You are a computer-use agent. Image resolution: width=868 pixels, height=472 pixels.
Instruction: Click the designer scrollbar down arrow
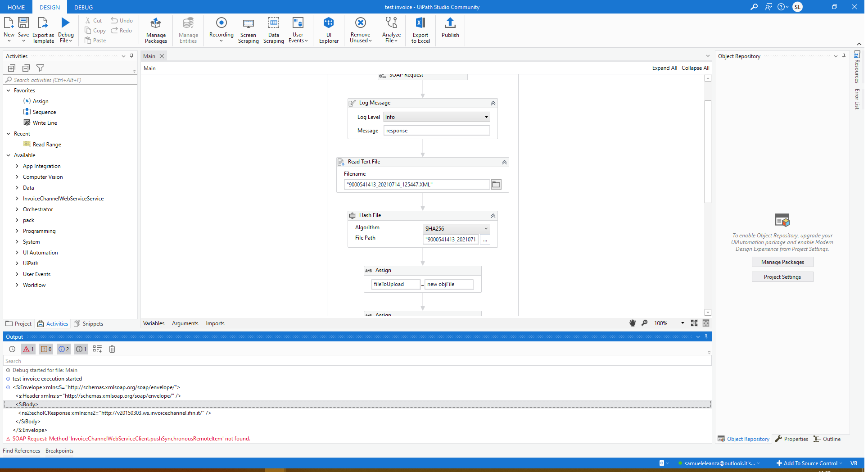(708, 312)
